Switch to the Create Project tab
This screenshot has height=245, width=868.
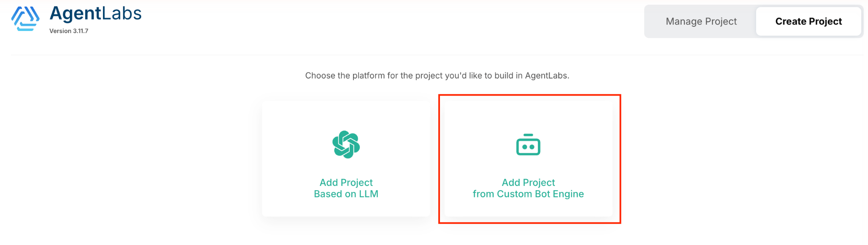tap(808, 21)
